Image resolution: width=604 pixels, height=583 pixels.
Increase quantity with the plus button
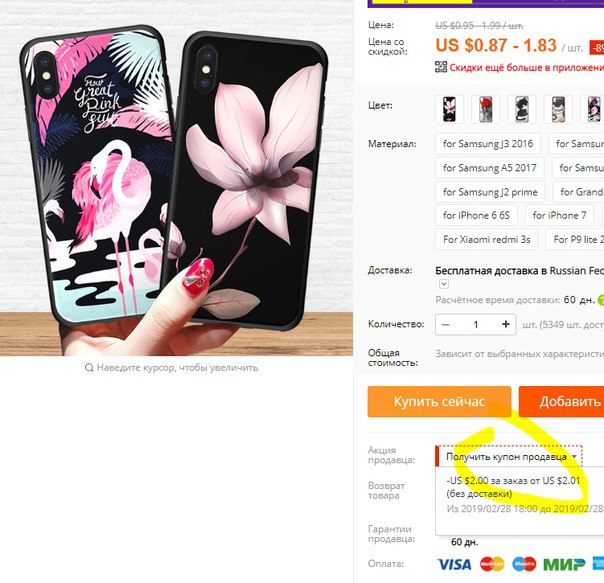(x=506, y=324)
